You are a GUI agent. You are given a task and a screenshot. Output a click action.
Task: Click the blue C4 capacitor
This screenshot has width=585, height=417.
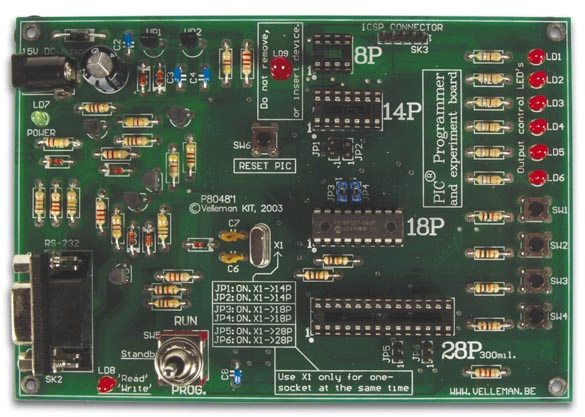point(205,76)
